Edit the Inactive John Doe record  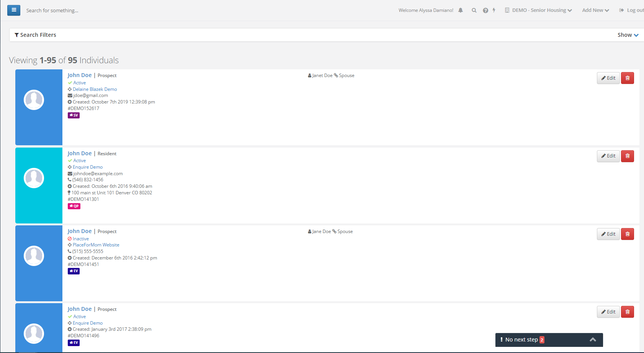(608, 234)
